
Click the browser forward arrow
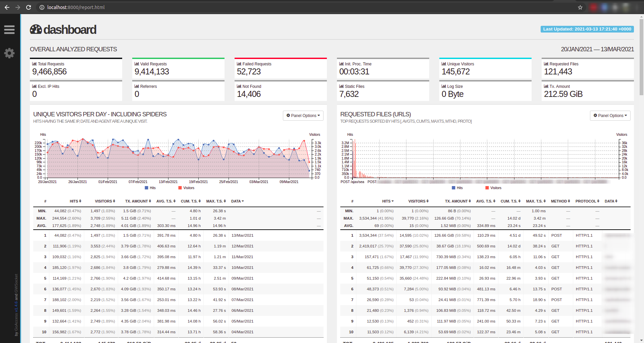pos(18,7)
